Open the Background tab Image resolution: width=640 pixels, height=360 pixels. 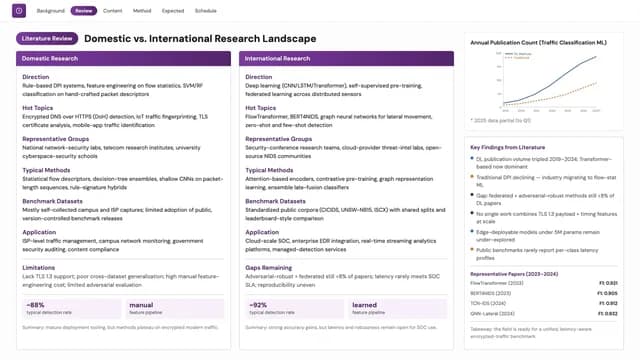pyautogui.click(x=51, y=11)
